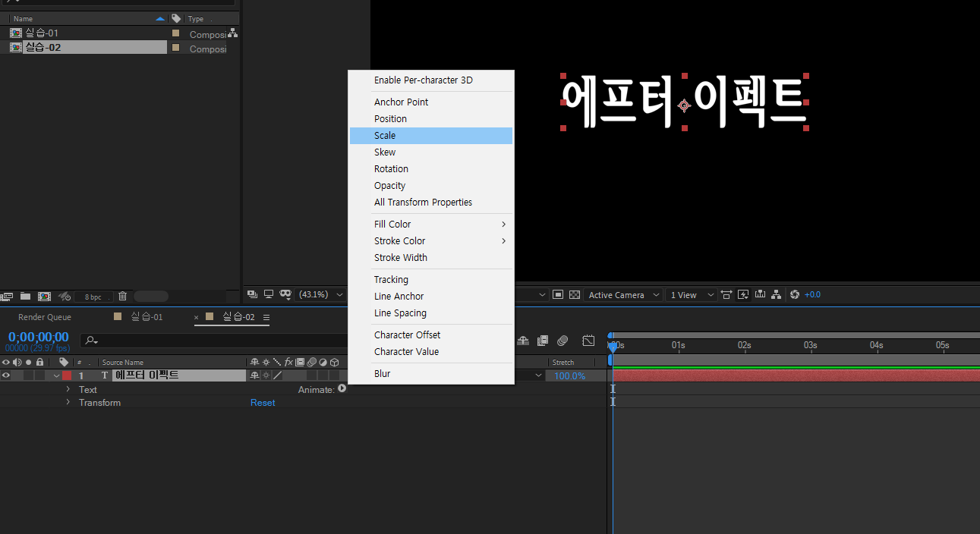The image size is (980, 534).
Task: Click the Reset Exposure aperture icon
Action: click(x=795, y=294)
